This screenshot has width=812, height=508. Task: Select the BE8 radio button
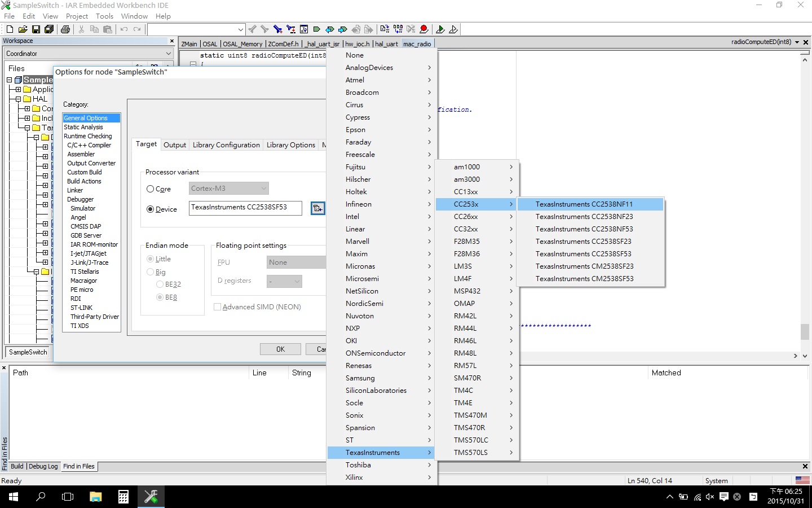160,297
